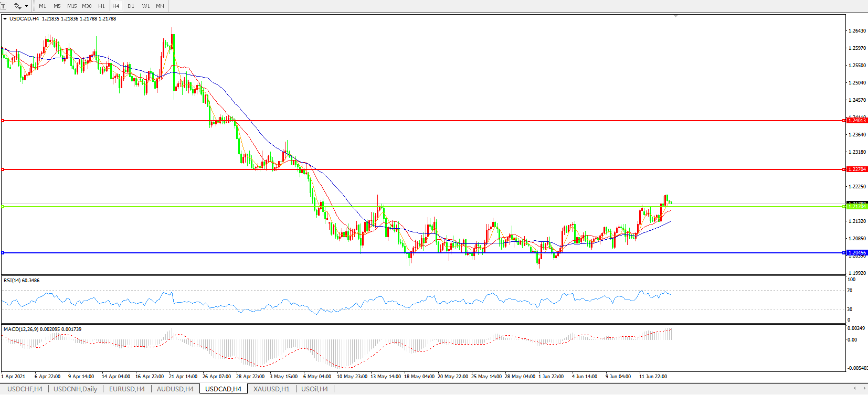
Task: Select the W1 weekly timeframe
Action: (x=146, y=6)
